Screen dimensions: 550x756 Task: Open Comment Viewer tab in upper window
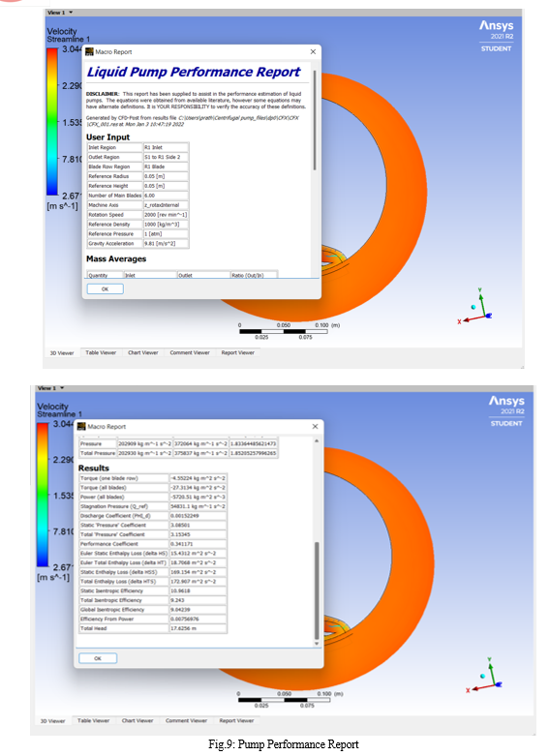[190, 352]
